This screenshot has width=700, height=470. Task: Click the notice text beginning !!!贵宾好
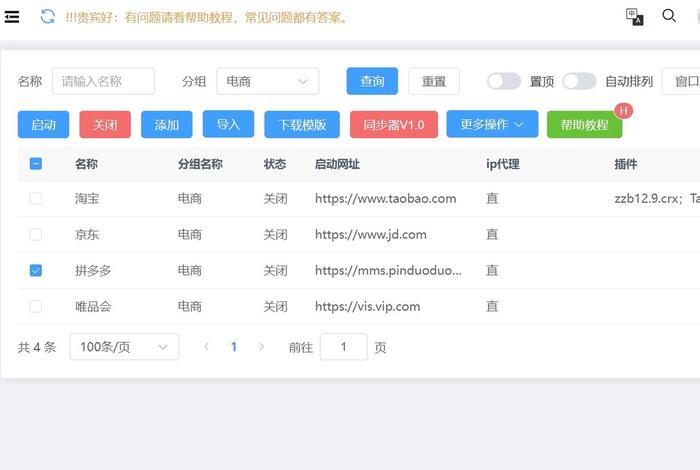click(206, 17)
